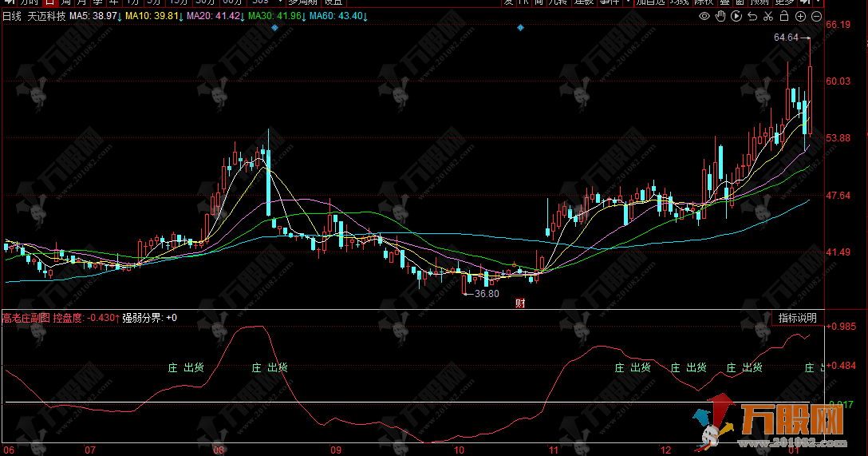Viewport: 868px width, 456px height.
Task: Toggle the chart lock icon
Action: pos(784,16)
